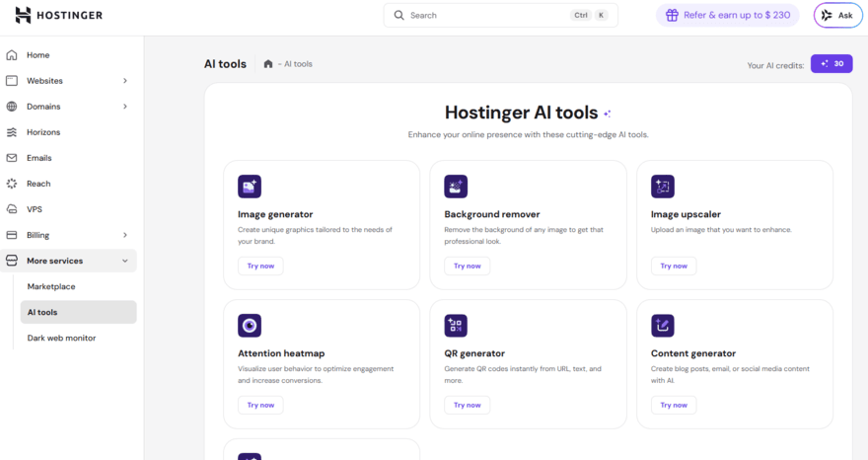This screenshot has height=460, width=868.
Task: Click the Image generator tool icon
Action: point(250,187)
